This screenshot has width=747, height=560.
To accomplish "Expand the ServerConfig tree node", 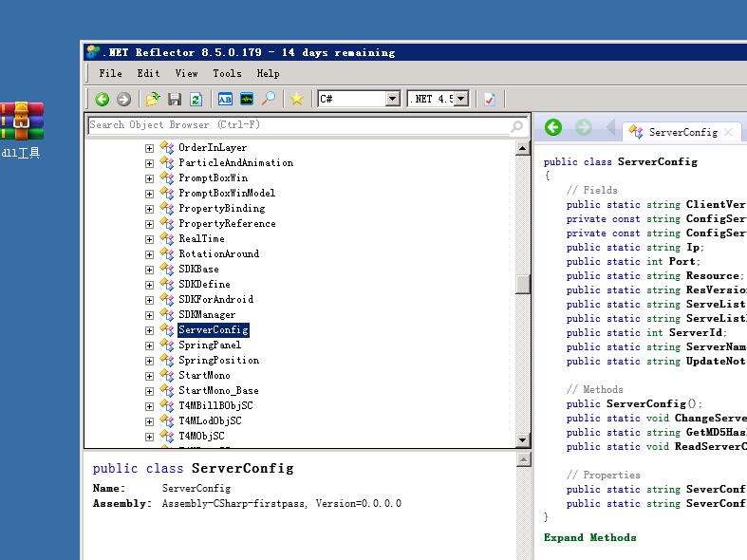I will pos(149,330).
